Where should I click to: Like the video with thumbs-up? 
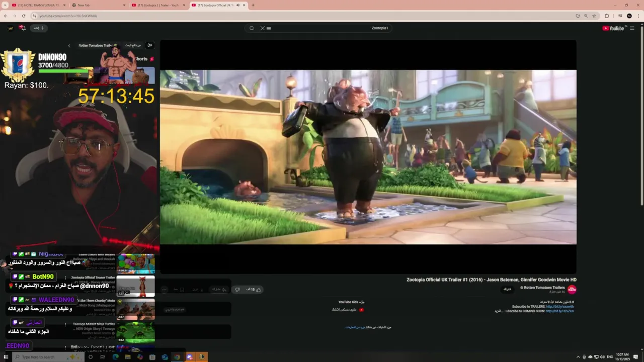[254, 290]
